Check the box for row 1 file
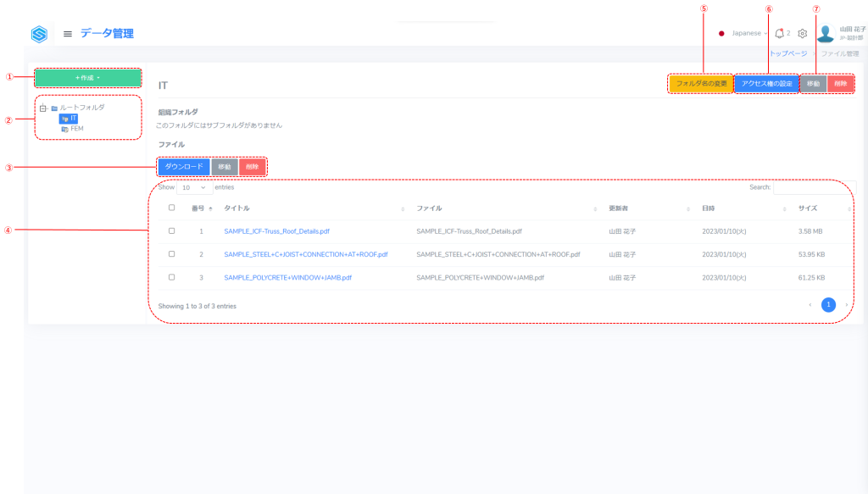Image resolution: width=868 pixels, height=494 pixels. coord(172,230)
